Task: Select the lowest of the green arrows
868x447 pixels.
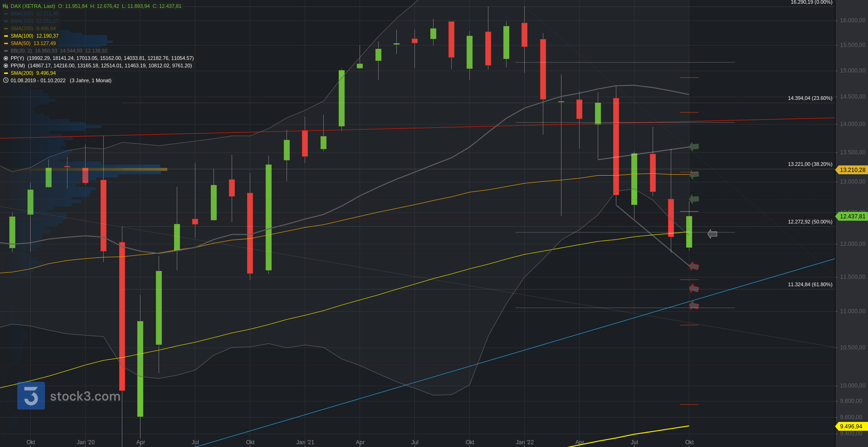Action: (694, 199)
